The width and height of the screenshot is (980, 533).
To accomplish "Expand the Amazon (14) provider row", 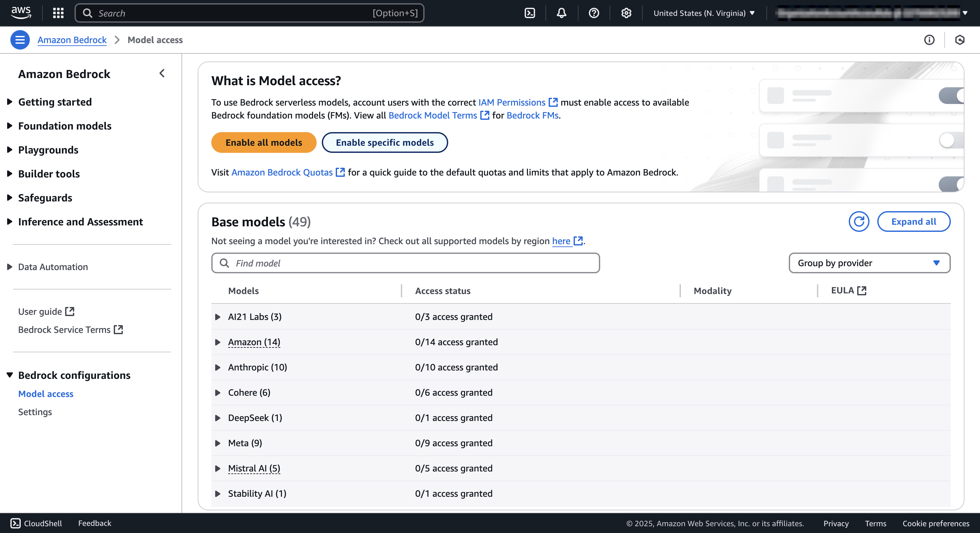I will [x=217, y=342].
